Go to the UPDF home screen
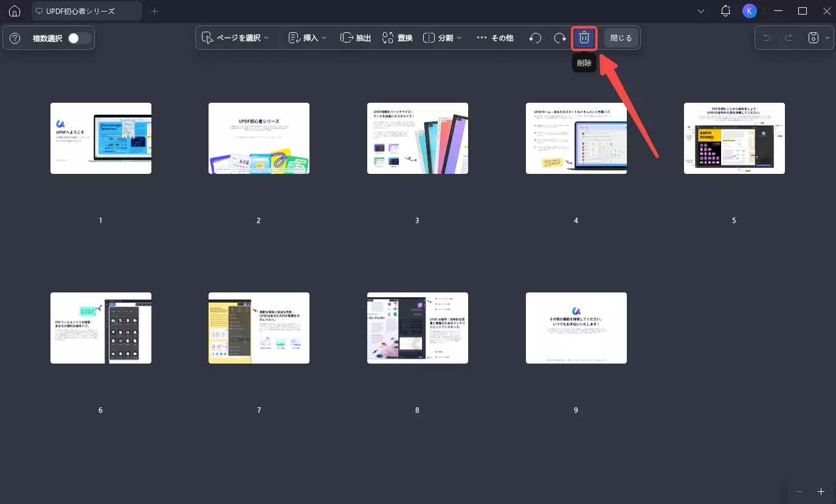The width and height of the screenshot is (836, 504). 15,11
